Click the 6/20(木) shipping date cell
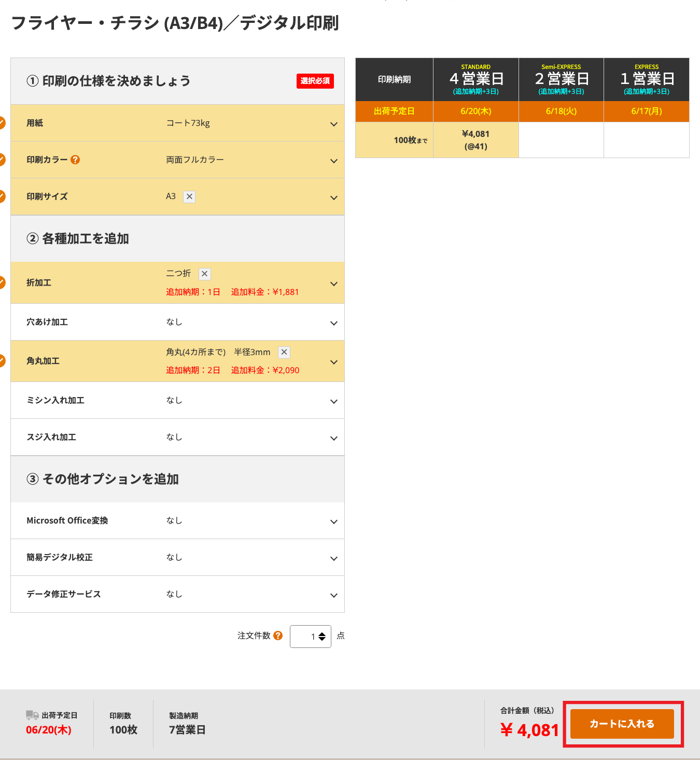 [476, 111]
